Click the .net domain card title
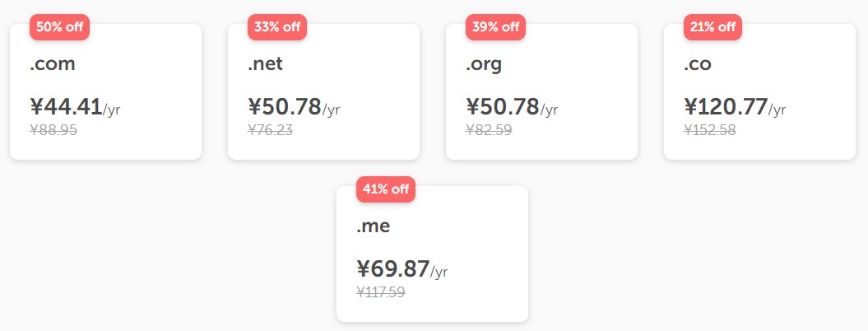Viewport: 868px width, 331px height. (265, 64)
